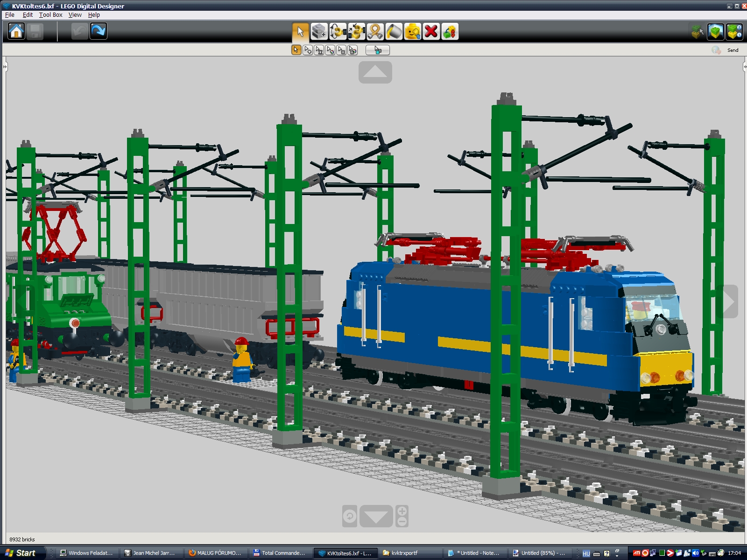Select the red X Delete tool

pyautogui.click(x=431, y=32)
